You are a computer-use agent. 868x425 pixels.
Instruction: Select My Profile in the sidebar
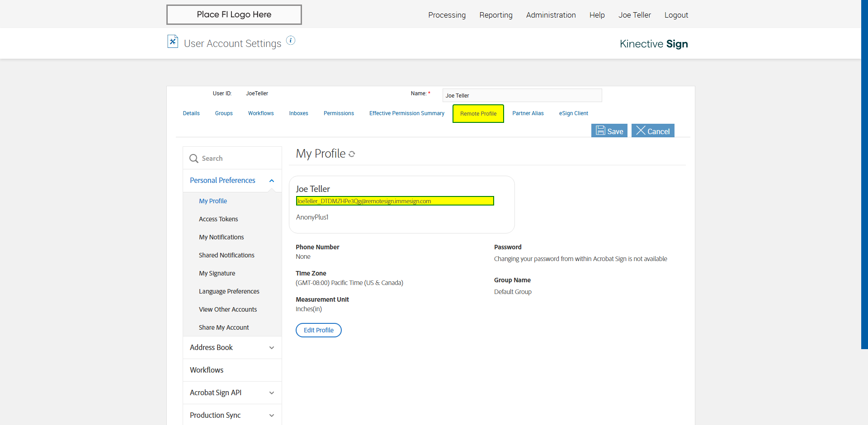pyautogui.click(x=213, y=201)
